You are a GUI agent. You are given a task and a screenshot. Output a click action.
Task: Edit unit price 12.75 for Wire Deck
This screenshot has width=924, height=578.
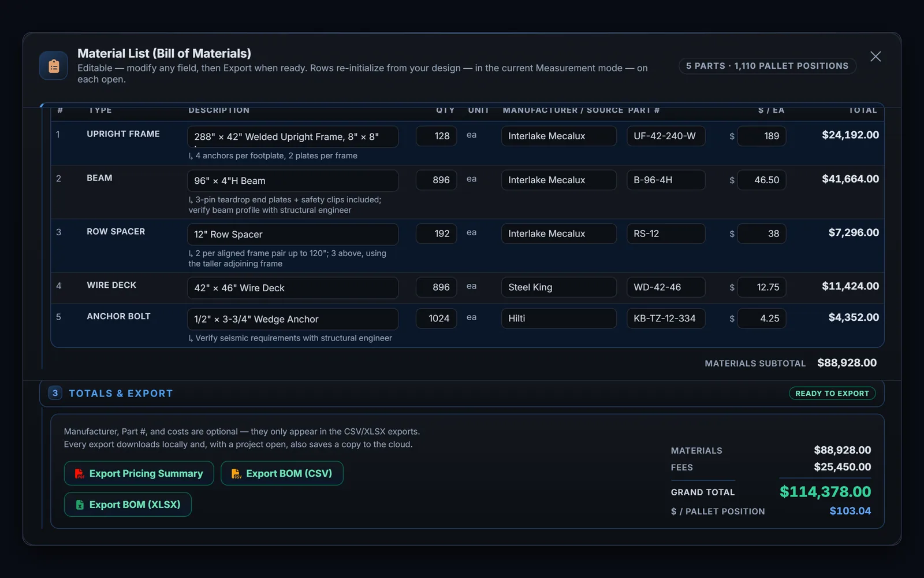click(x=762, y=287)
